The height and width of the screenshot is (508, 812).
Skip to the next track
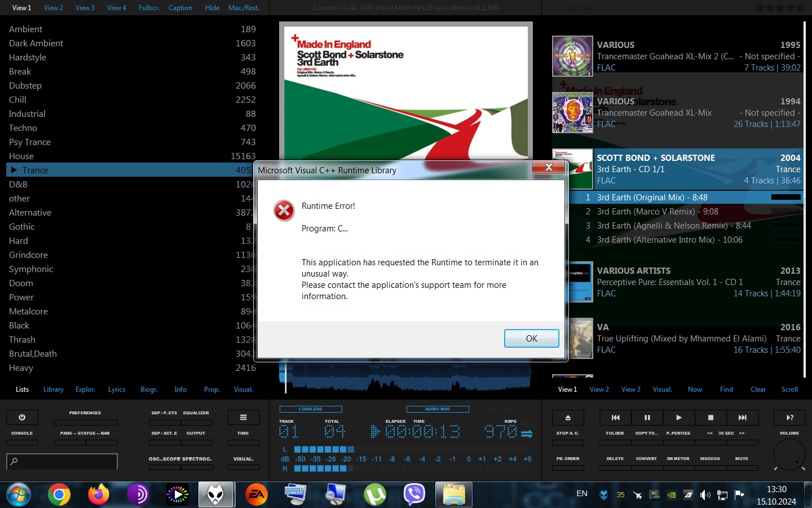pos(742,418)
